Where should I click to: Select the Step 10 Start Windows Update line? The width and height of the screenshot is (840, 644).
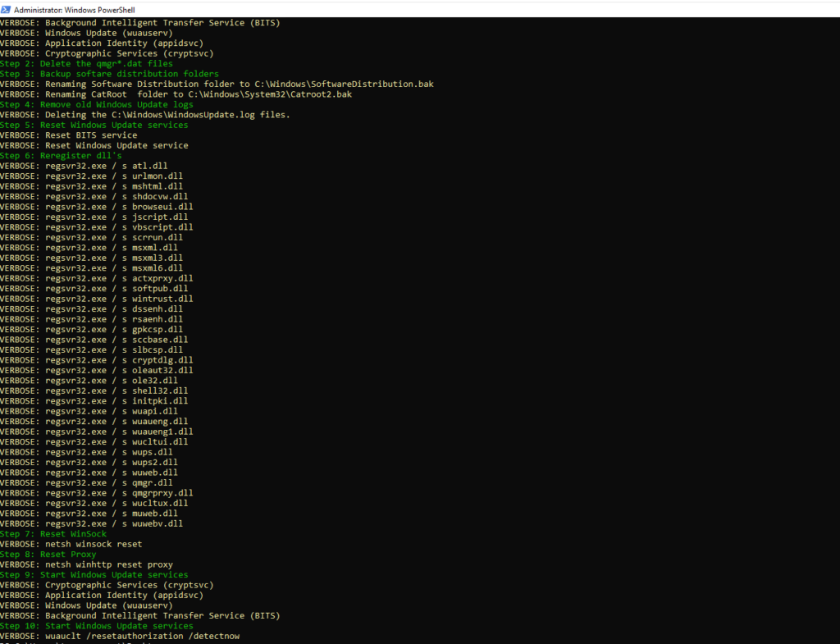tap(97, 626)
